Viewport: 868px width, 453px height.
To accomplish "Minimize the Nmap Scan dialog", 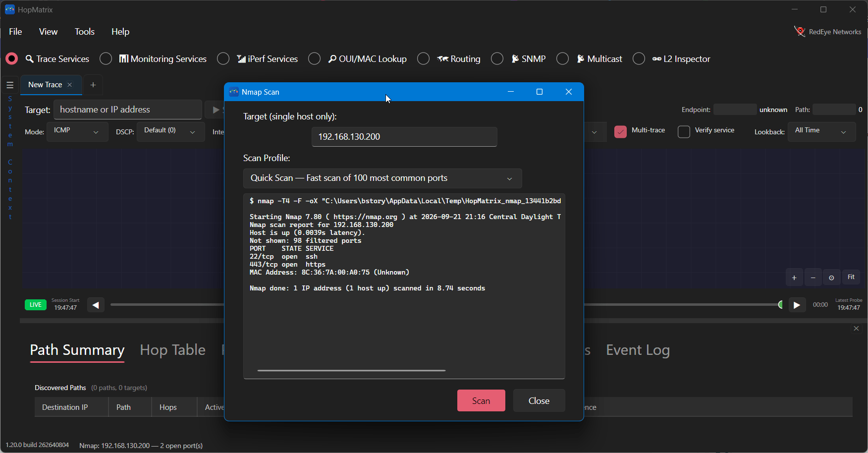I will (x=511, y=92).
